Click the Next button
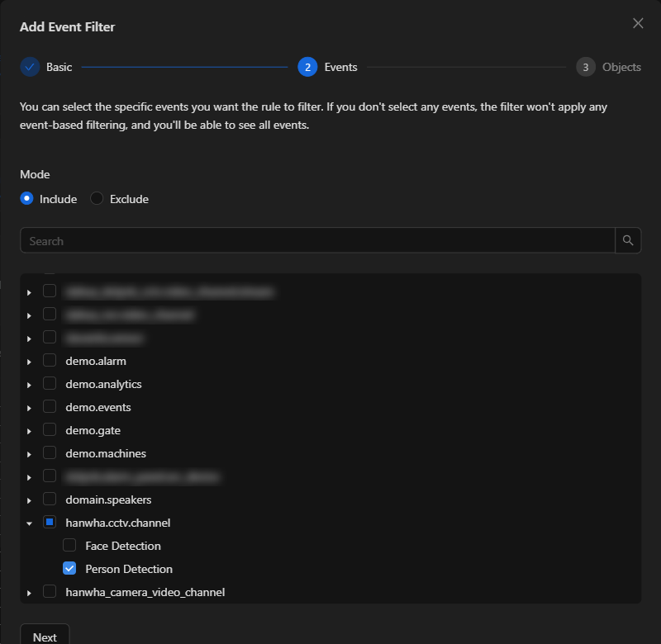 [x=45, y=636]
